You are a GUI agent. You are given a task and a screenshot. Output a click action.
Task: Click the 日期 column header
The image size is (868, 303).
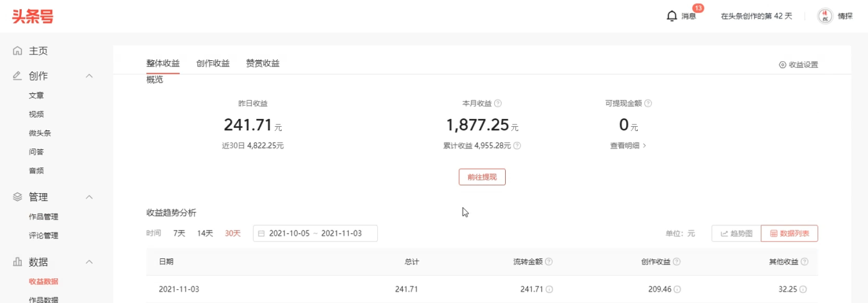[166, 262]
